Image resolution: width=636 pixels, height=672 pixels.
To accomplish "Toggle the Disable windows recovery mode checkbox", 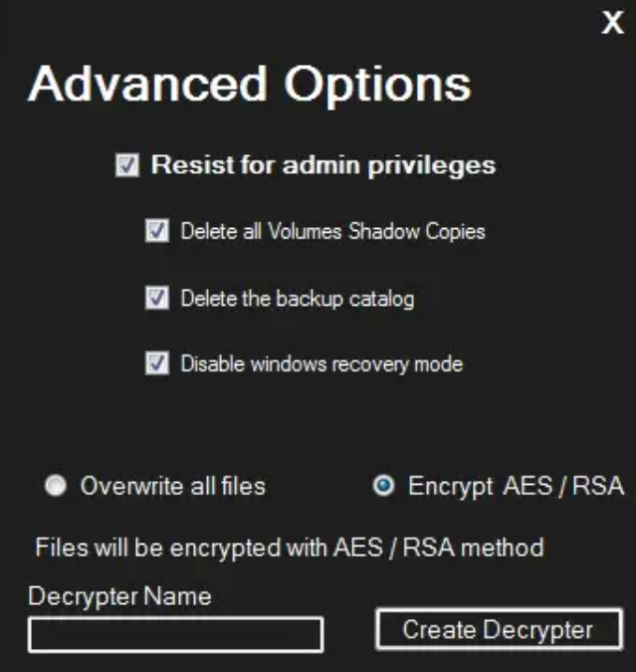I will coord(156,363).
